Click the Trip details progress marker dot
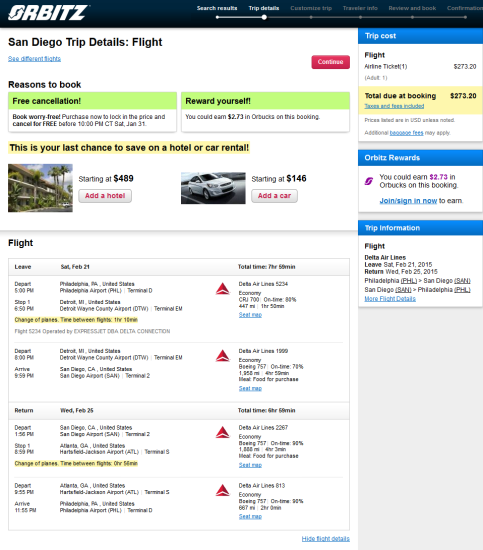 [x=264, y=17]
